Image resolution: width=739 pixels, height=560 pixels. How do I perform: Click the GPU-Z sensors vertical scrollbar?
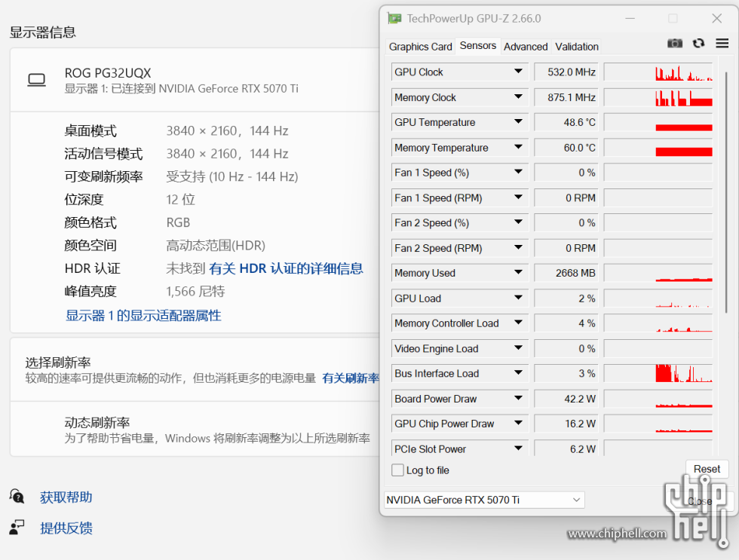726,192
